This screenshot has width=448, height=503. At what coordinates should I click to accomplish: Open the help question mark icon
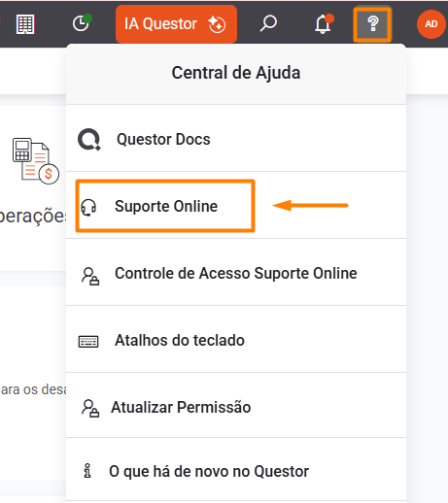tap(372, 24)
